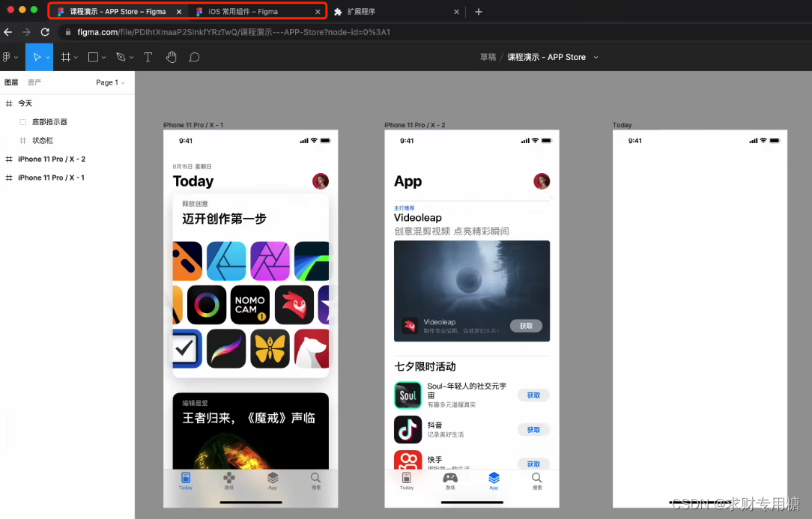The image size is (812, 519).
Task: Click 获取 button for 抖音
Action: [533, 430]
